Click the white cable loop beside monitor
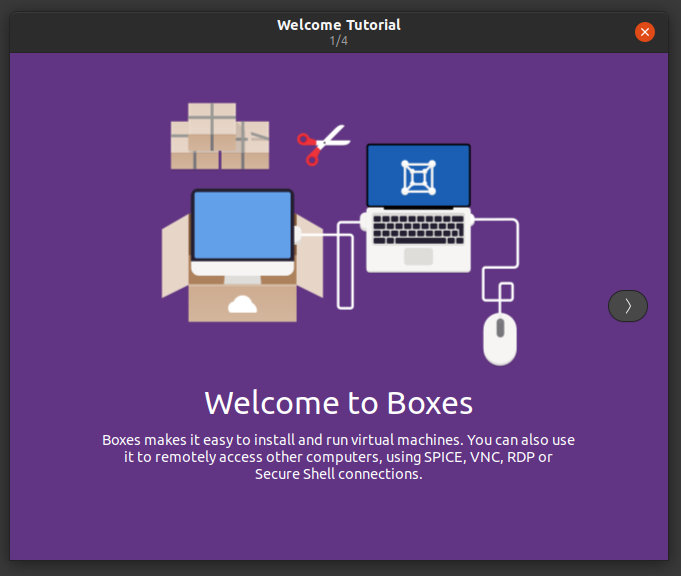Screen dimensions: 681x576 click(x=345, y=267)
